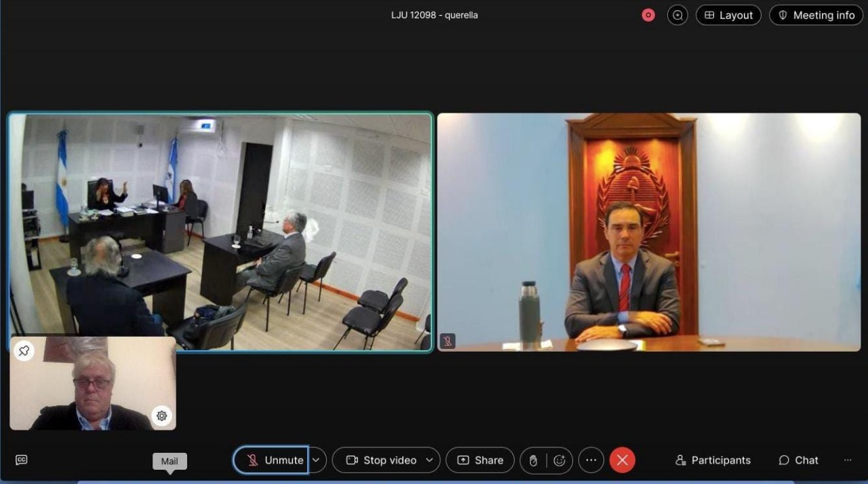Open the Participants panel
Viewport: 868px width, 484px height.
point(713,460)
